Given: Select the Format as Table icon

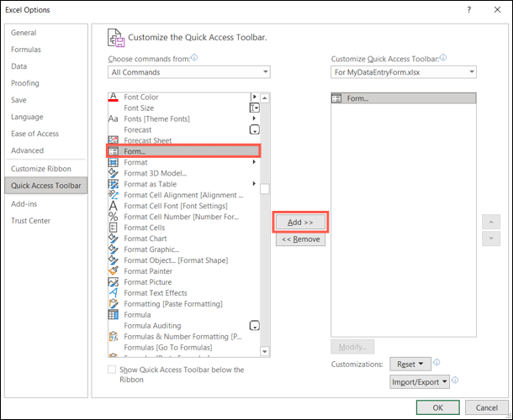Looking at the screenshot, I should click(114, 184).
